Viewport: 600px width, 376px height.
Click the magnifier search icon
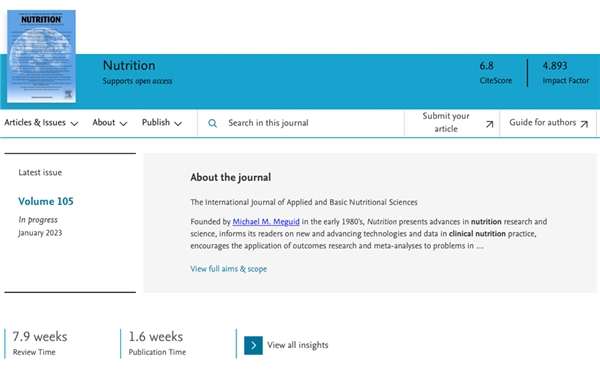pyautogui.click(x=212, y=123)
